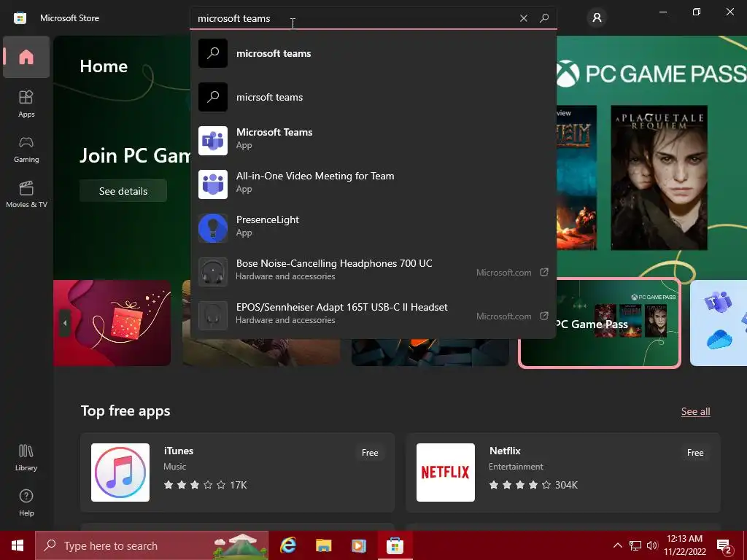The height and width of the screenshot is (560, 747).
Task: Click the iTunes app icon
Action: pyautogui.click(x=120, y=472)
